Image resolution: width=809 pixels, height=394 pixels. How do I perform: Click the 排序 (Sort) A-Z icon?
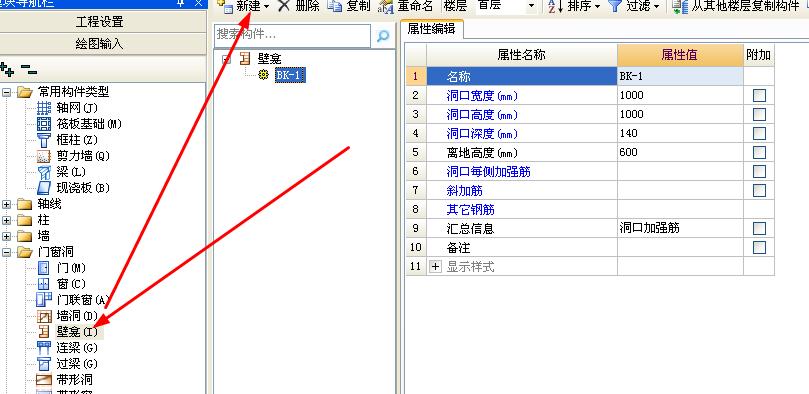555,6
